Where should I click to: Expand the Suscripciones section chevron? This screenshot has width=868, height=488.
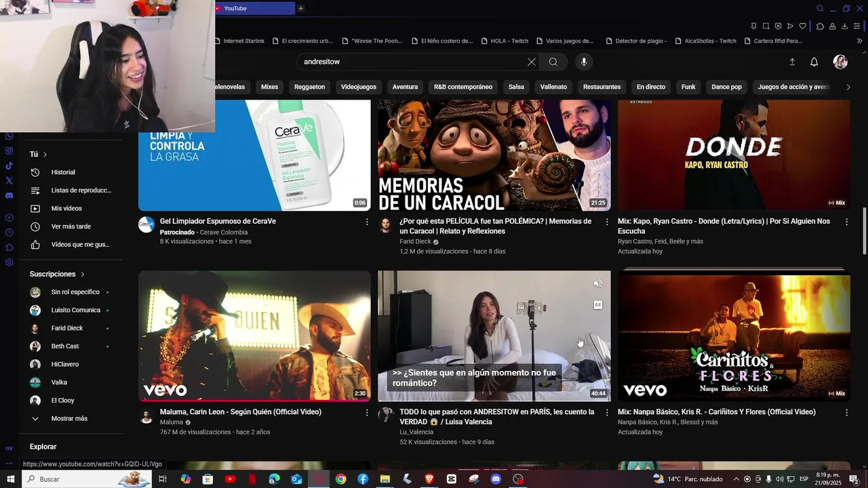coord(83,274)
